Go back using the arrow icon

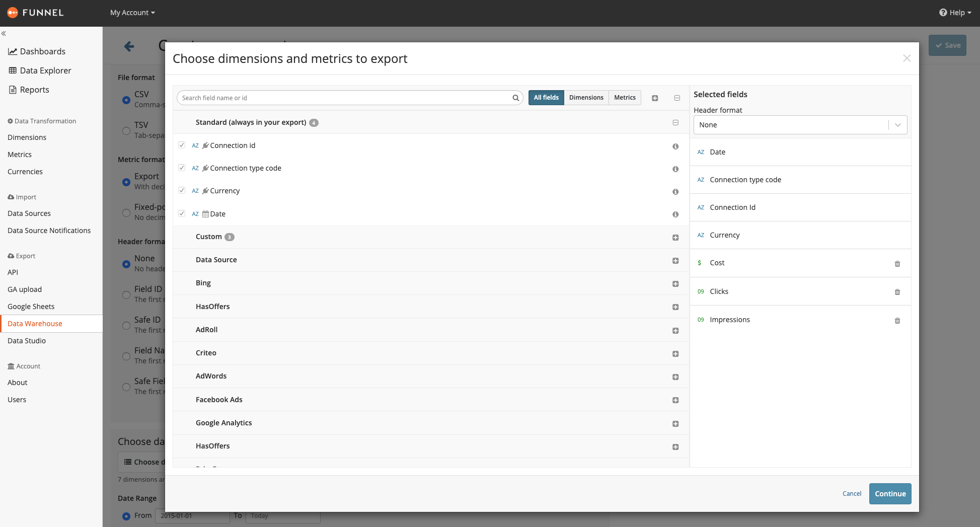pyautogui.click(x=129, y=47)
